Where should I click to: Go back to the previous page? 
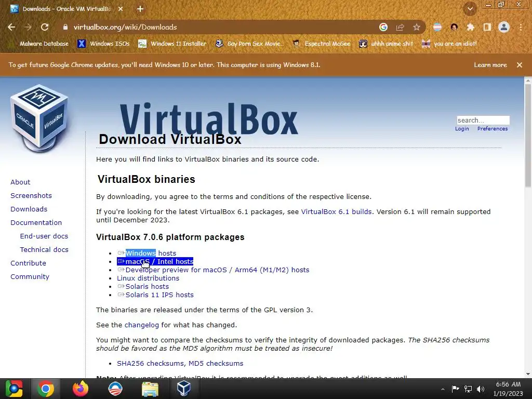11,27
